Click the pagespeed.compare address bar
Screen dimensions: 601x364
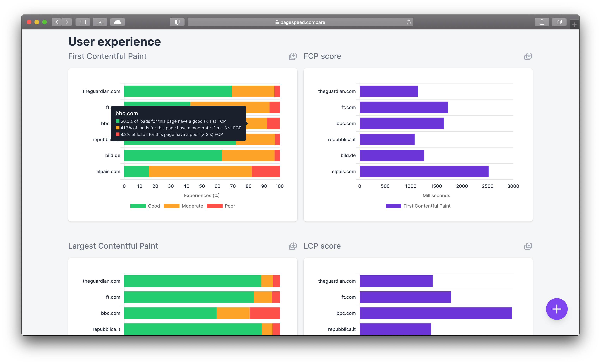[x=300, y=22]
